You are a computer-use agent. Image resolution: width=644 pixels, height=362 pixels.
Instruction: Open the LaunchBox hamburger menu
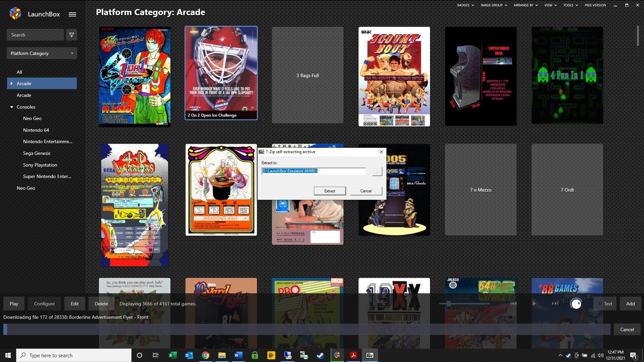[72, 14]
